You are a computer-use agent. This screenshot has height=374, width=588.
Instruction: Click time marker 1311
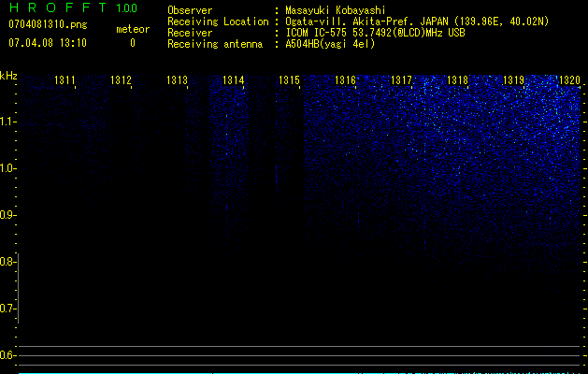(65, 80)
